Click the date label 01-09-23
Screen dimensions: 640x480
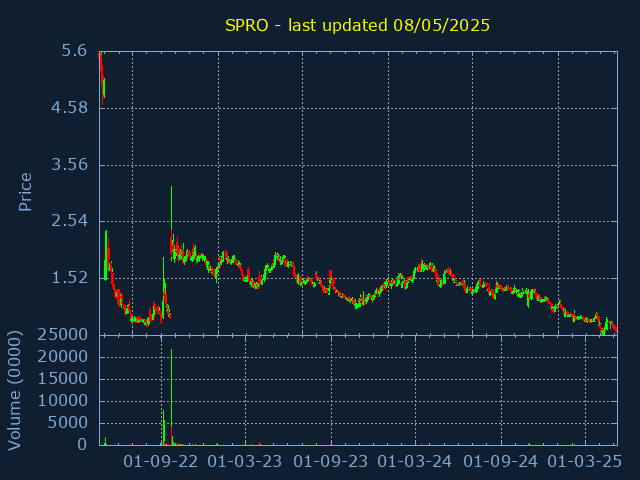(x=331, y=462)
